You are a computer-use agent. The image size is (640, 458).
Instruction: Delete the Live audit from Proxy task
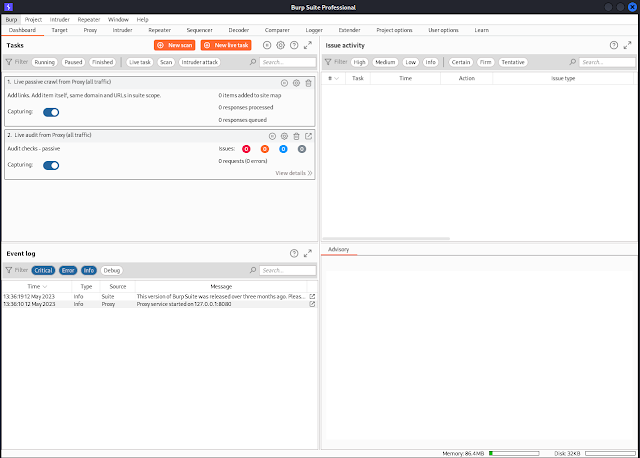coord(296,136)
